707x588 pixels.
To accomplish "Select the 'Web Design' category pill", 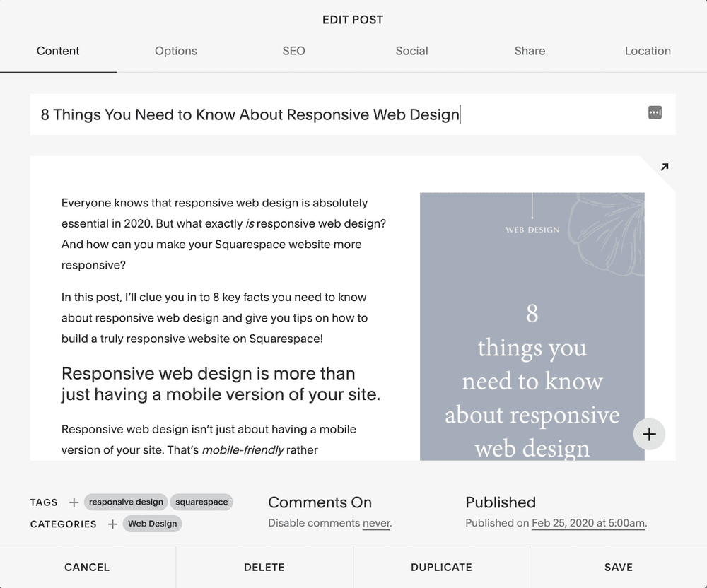I will pyautogui.click(x=153, y=524).
